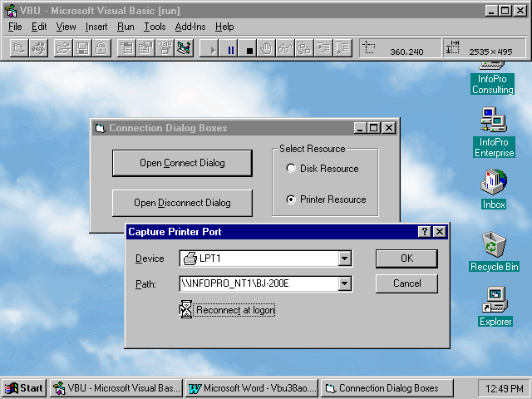Click the Open Connect Dialog button
Viewport: 532px width, 399px height.
182,163
